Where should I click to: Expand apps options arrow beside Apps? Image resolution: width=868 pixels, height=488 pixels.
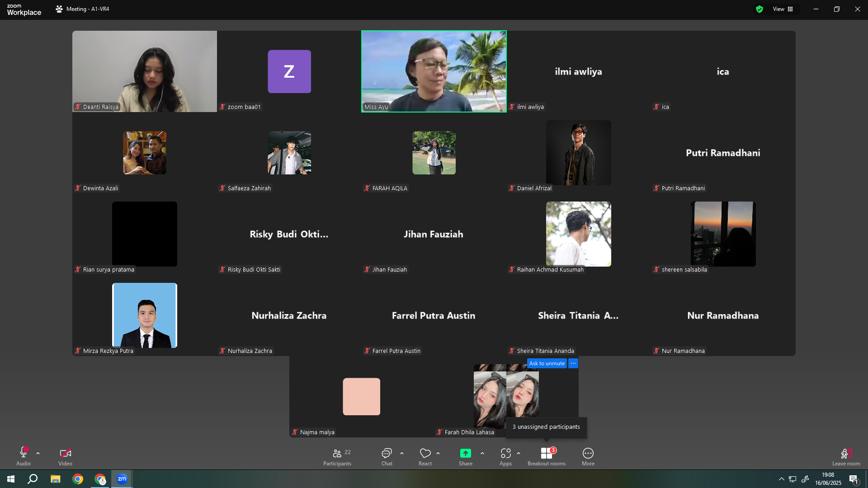tap(519, 453)
